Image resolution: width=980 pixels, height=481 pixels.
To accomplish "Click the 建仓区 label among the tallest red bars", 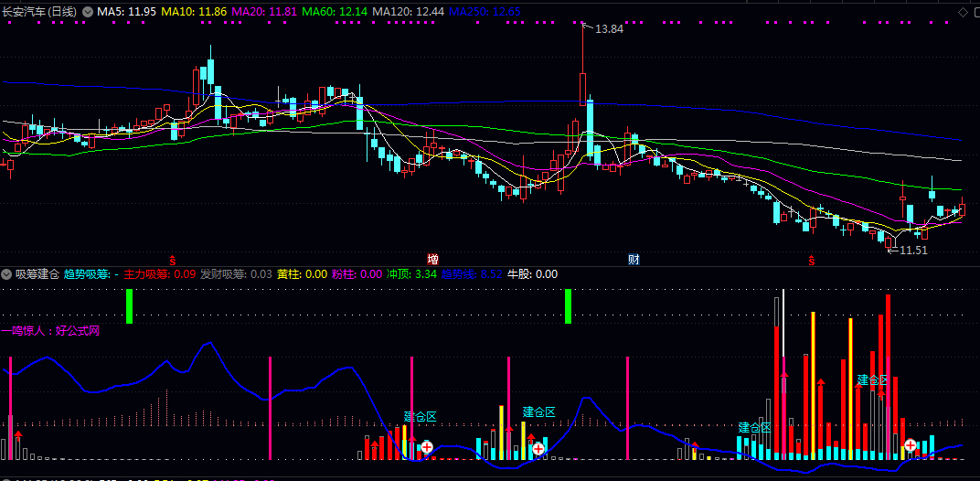I will point(873,380).
